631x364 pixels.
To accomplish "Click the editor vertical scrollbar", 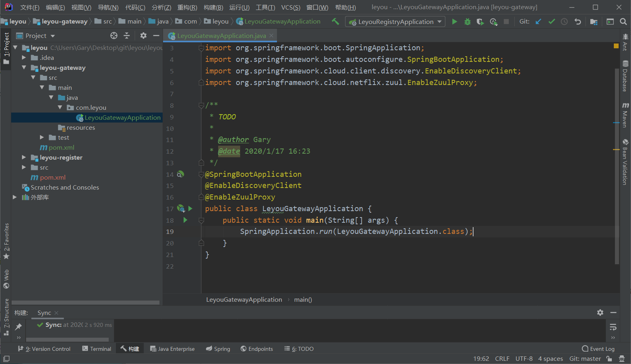I will click(x=617, y=166).
